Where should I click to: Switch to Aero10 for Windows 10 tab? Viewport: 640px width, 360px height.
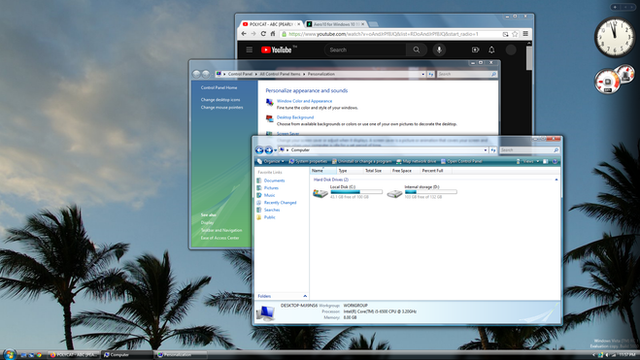click(336, 24)
